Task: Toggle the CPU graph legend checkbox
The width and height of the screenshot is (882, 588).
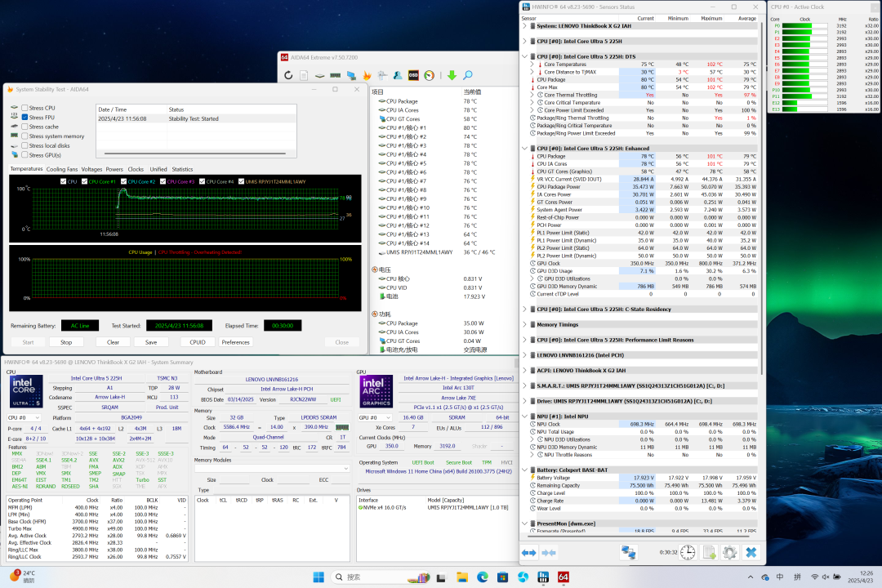Action: tap(63, 182)
